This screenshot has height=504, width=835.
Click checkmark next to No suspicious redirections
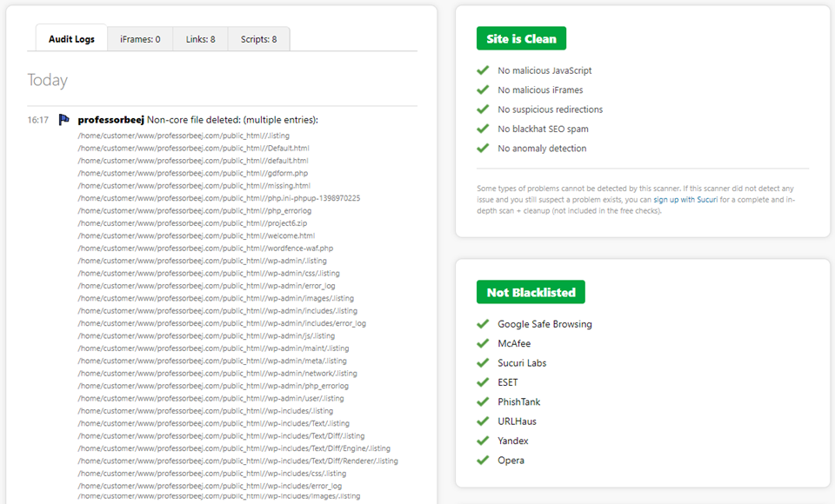pyautogui.click(x=483, y=109)
